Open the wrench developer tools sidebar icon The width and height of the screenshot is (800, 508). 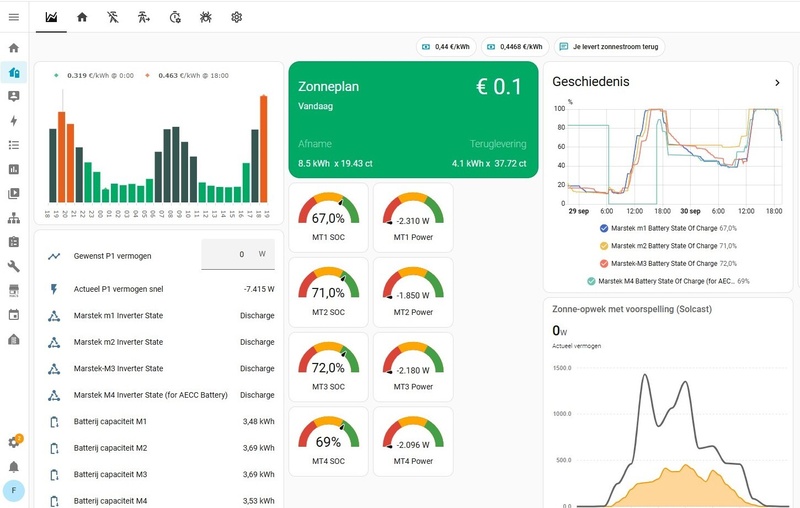(x=14, y=266)
